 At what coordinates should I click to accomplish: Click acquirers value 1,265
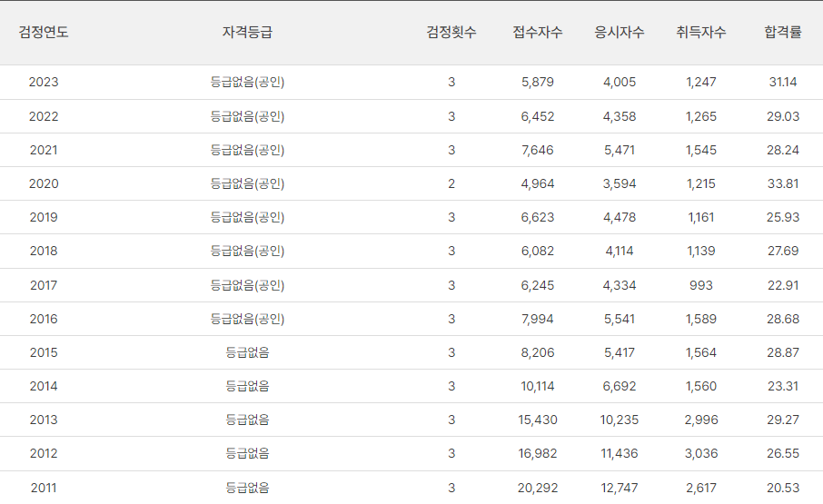(701, 116)
